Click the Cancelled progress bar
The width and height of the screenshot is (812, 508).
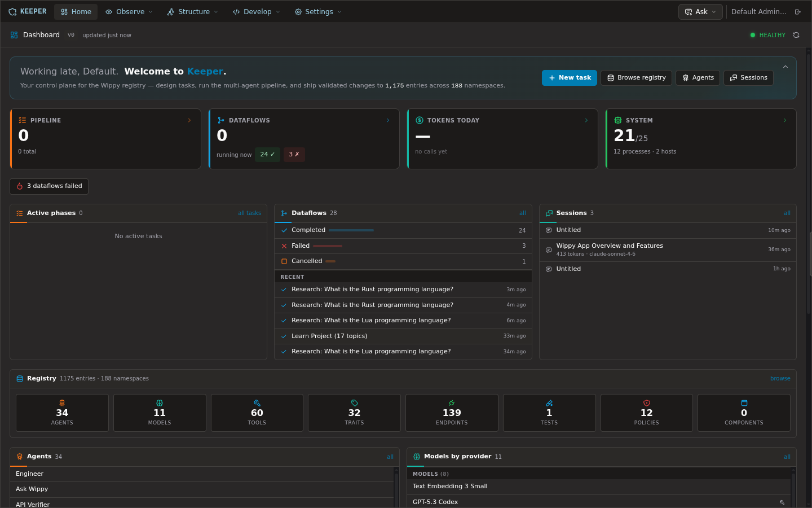point(330,261)
